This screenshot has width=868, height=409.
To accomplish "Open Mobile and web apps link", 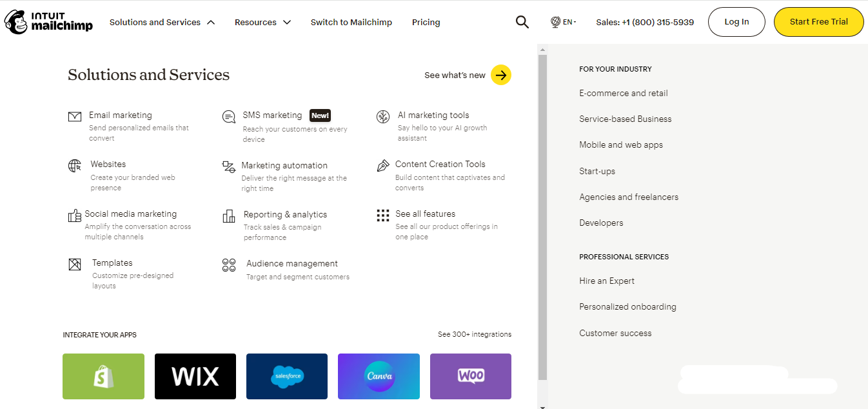I will point(621,145).
